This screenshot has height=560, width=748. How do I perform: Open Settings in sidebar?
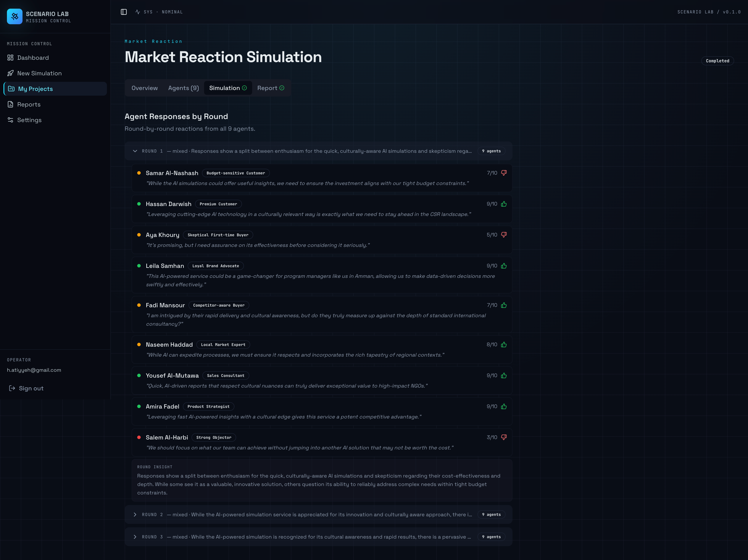(55, 120)
